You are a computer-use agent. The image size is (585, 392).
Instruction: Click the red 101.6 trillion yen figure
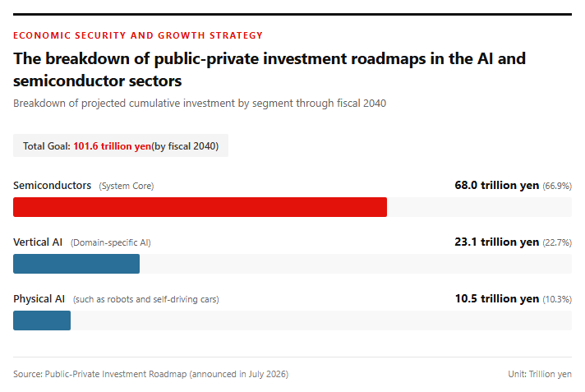tap(113, 146)
